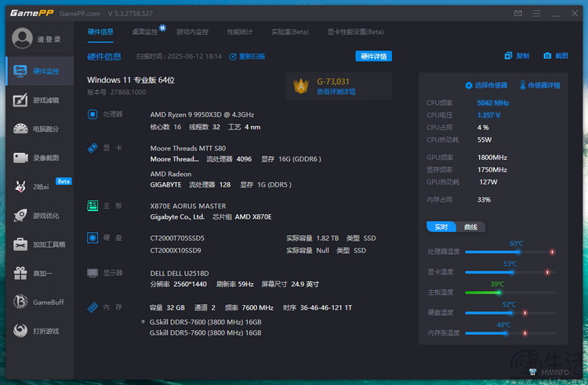Open 录像截图 recording in the sidebar
The width and height of the screenshot is (588, 385).
coord(40,158)
